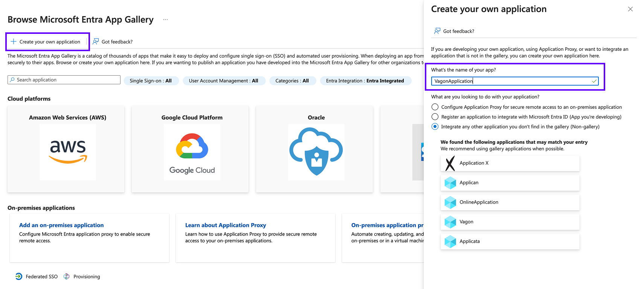This screenshot has width=644, height=289.
Task: Close the Create your own application panel
Action: coord(630,9)
